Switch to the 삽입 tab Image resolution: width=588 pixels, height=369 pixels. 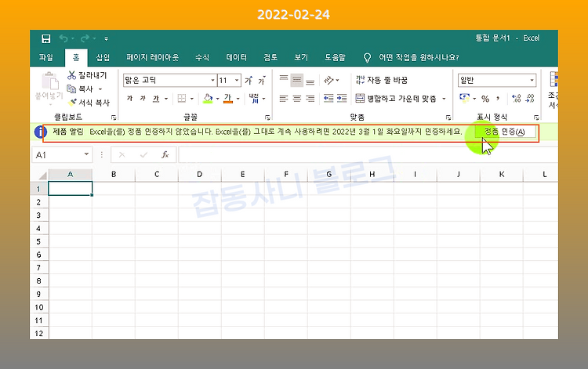(x=103, y=57)
